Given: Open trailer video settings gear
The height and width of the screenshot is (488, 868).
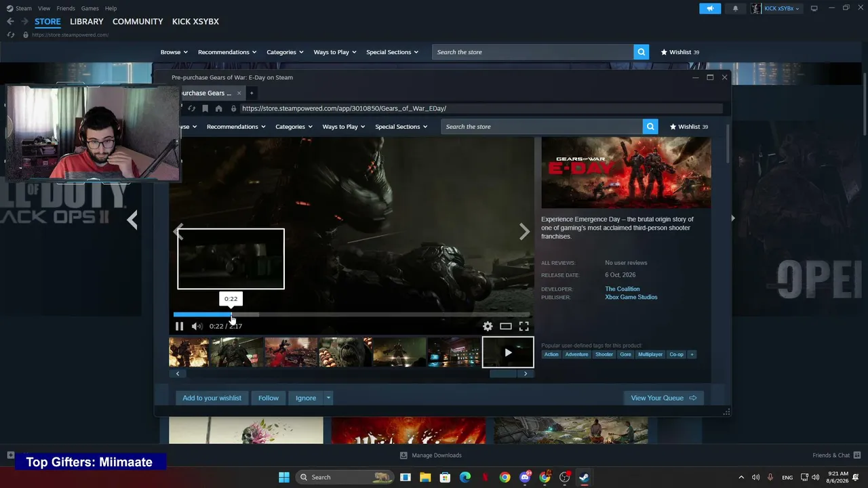Looking at the screenshot, I should tap(488, 326).
